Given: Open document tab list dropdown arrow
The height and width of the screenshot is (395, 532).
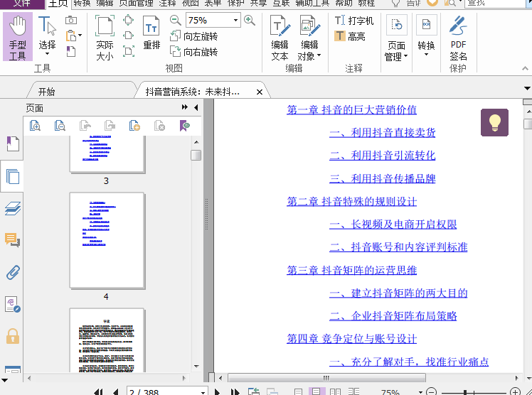Looking at the screenshot, I should click(527, 89).
